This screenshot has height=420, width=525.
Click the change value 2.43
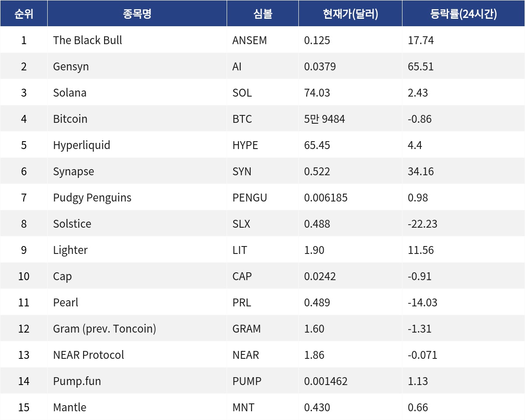[418, 93]
